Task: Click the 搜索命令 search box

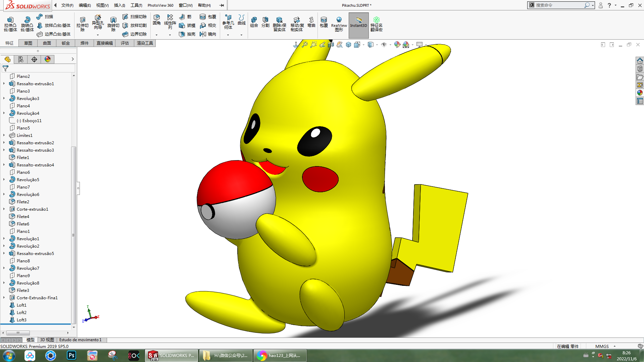Action: tap(558, 5)
